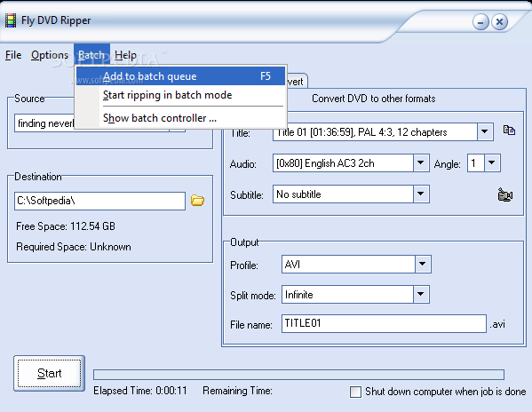Click the Batch menu
Viewport: 532px width, 412px height.
(x=91, y=55)
